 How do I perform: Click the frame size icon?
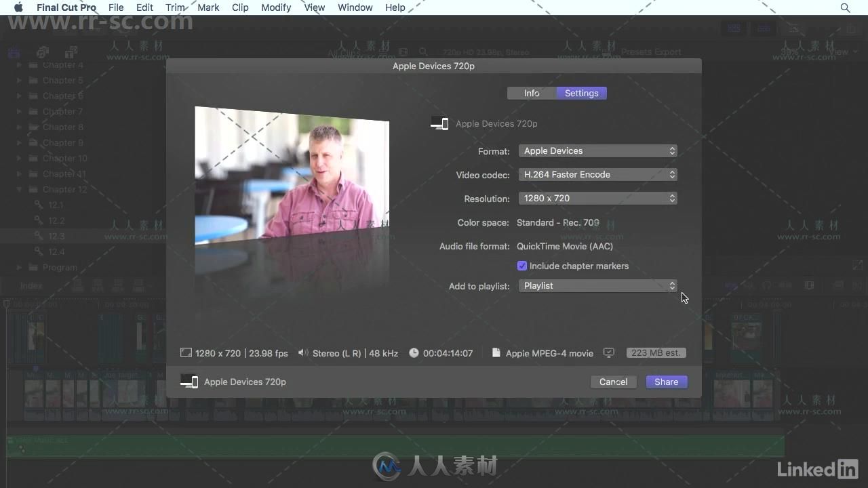click(x=186, y=352)
